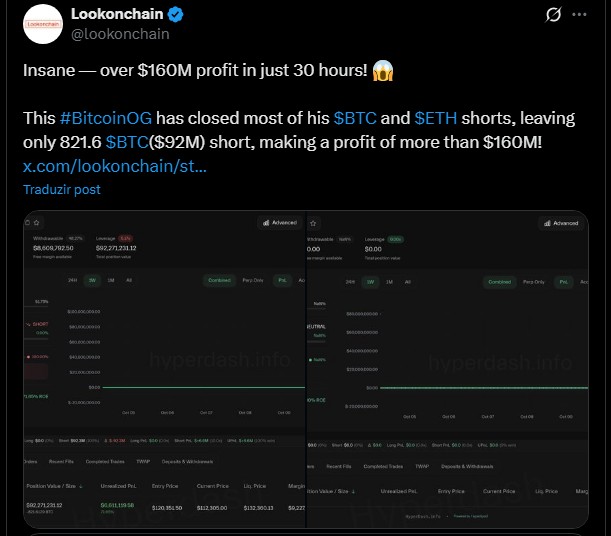Click the star favorite icon in left image
Image resolution: width=611 pixels, height=536 pixels.
coord(36,222)
